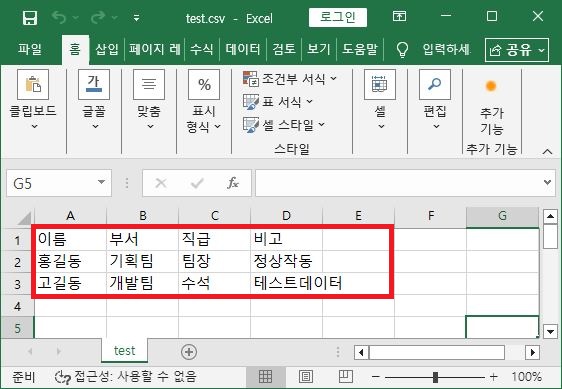The image size is (562, 389).
Task: Click the 공유 share button
Action: [x=517, y=50]
